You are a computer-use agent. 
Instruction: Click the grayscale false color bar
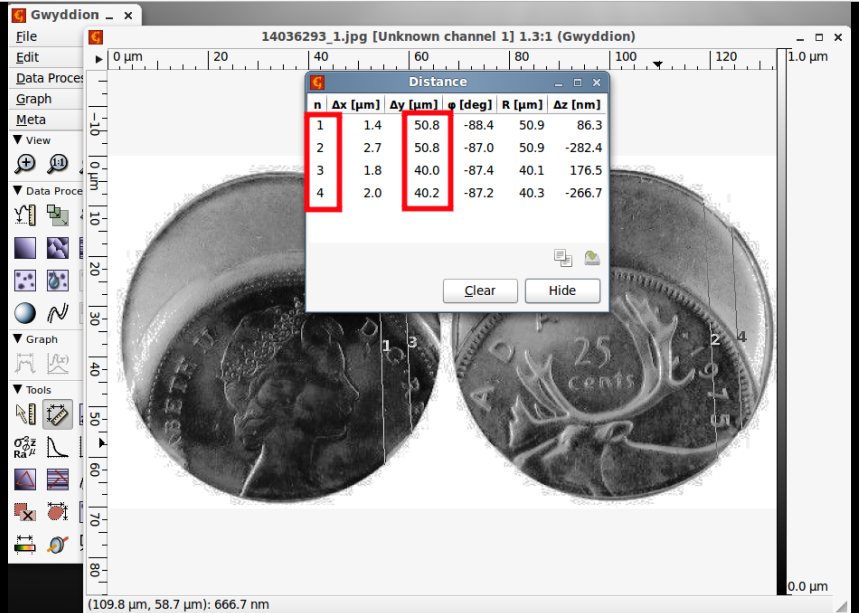[781, 322]
